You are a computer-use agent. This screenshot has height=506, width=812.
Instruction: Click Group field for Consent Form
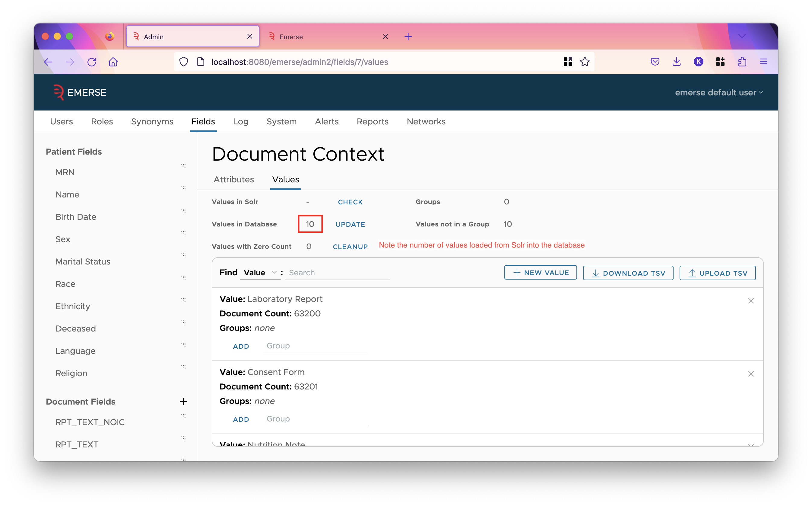pyautogui.click(x=315, y=419)
